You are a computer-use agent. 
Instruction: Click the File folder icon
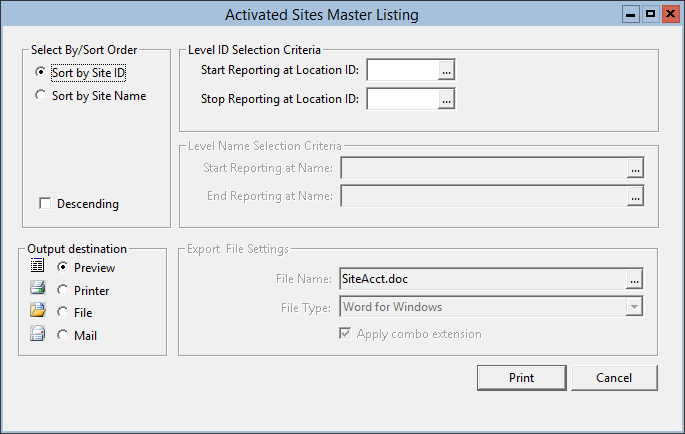(37, 312)
